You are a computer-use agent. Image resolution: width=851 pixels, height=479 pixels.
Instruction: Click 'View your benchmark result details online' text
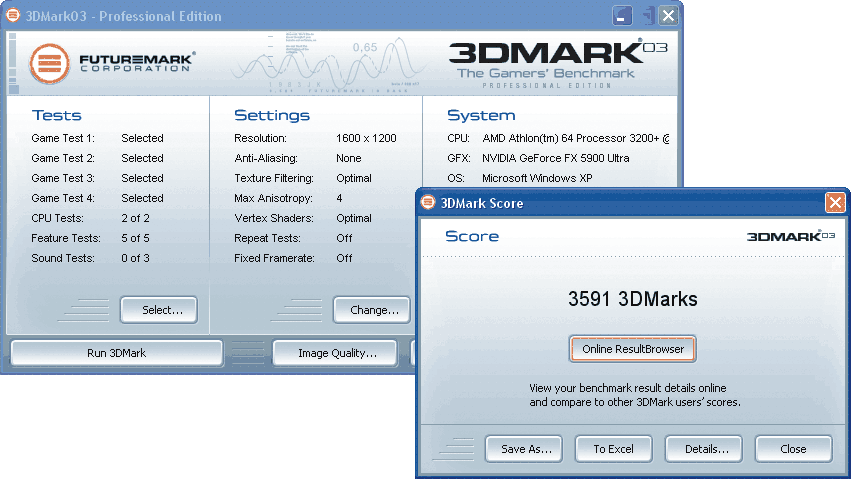[628, 388]
